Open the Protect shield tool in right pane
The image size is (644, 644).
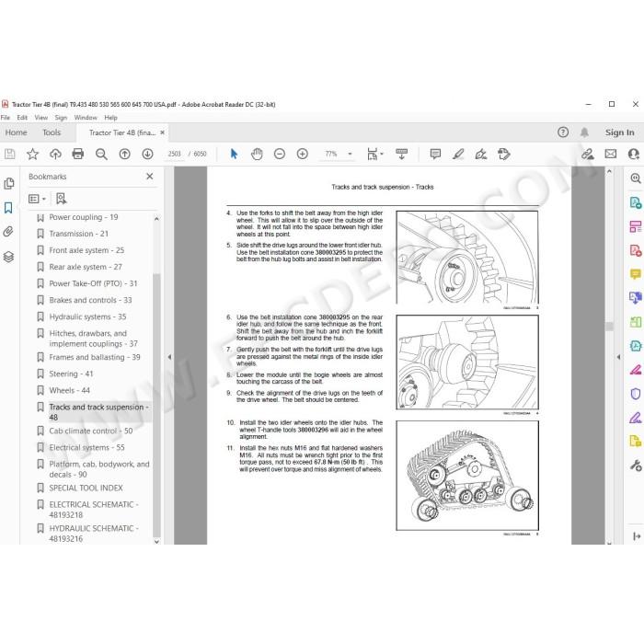point(636,394)
